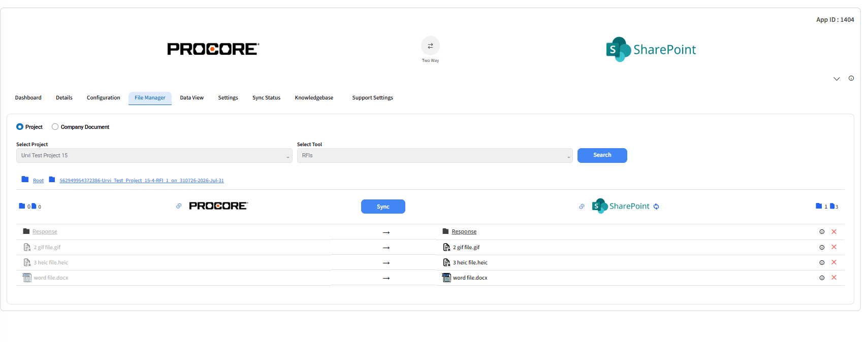
Task: Open the Response folder on Procore side
Action: tap(45, 232)
